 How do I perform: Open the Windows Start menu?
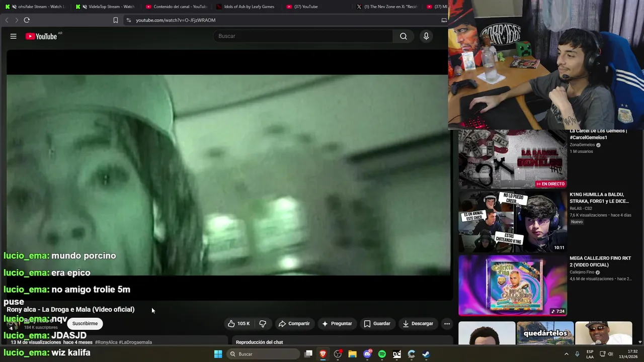(x=218, y=354)
